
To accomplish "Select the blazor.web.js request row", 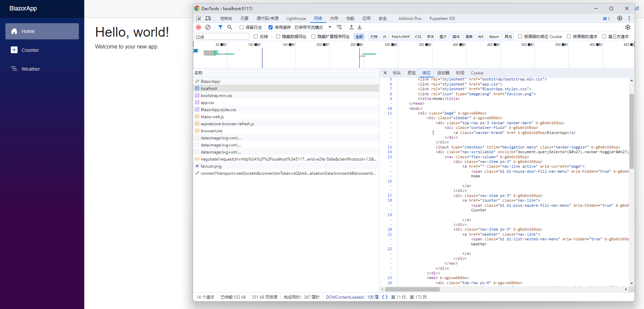I will [286, 117].
